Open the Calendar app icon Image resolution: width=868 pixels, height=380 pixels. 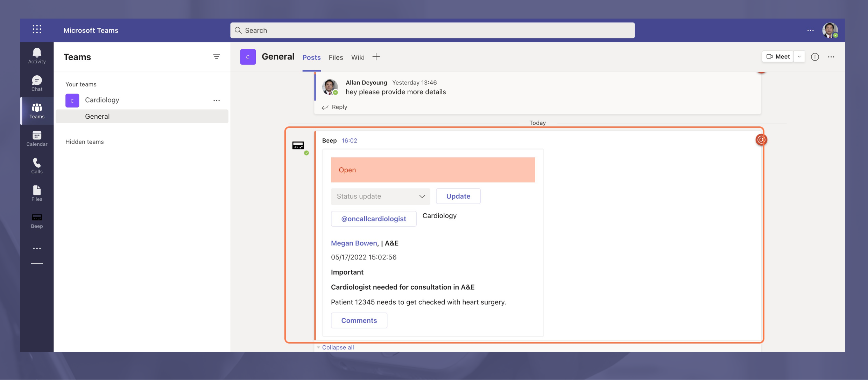coord(37,138)
